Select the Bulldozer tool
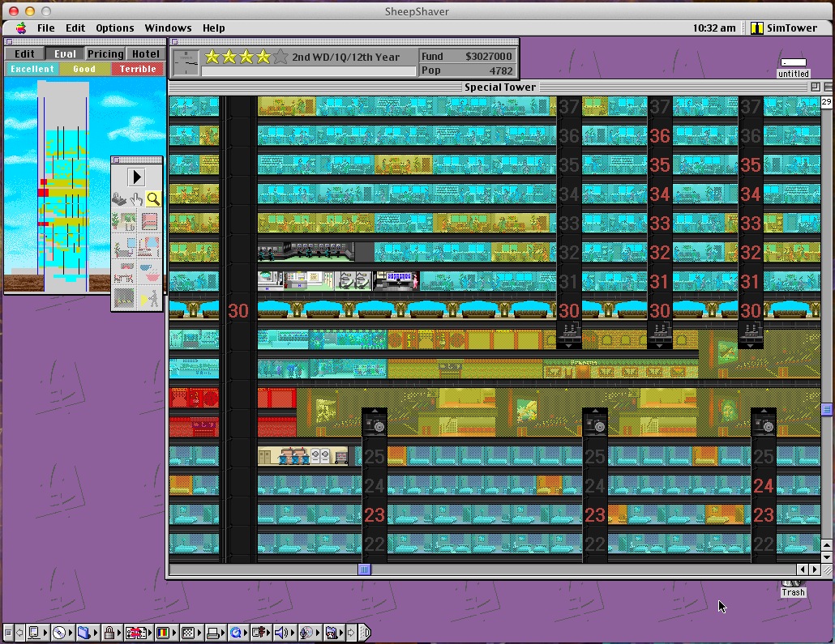The width and height of the screenshot is (835, 644). [120, 199]
